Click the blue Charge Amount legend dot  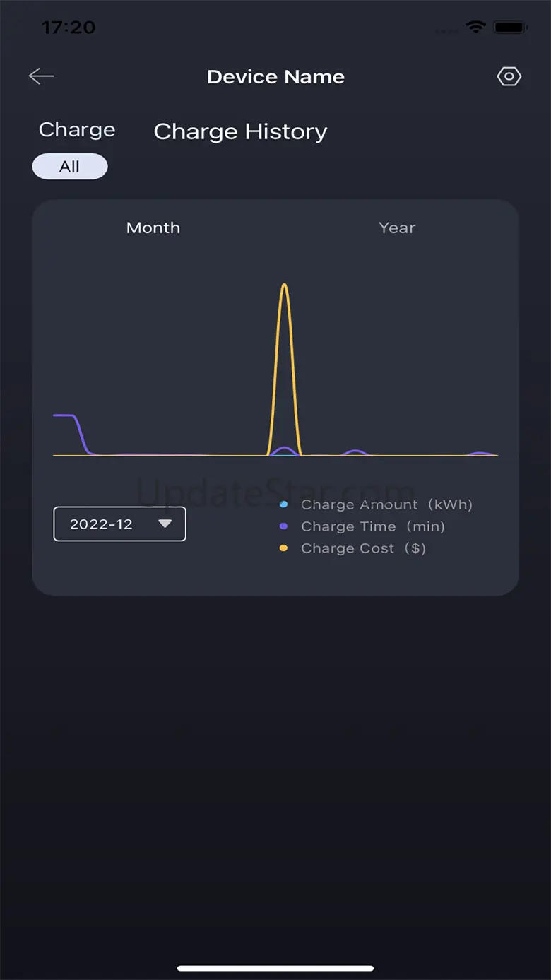click(x=283, y=504)
